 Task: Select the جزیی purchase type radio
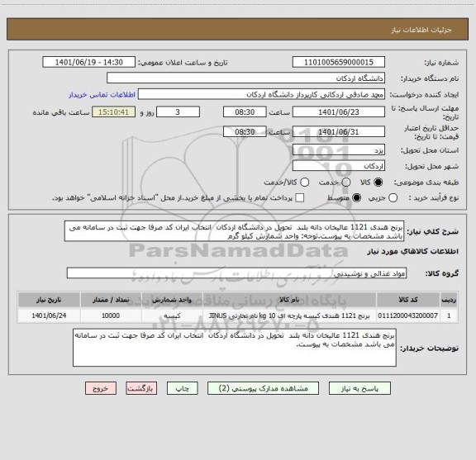click(393, 198)
